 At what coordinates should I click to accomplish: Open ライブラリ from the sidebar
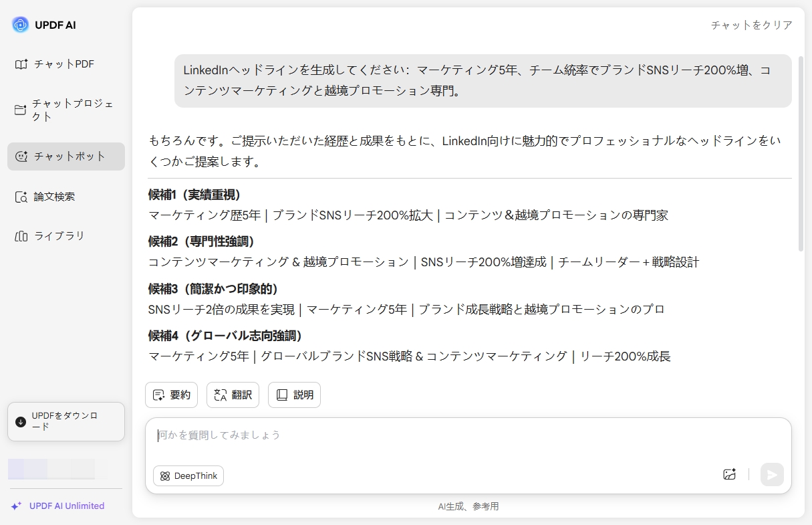(x=66, y=236)
